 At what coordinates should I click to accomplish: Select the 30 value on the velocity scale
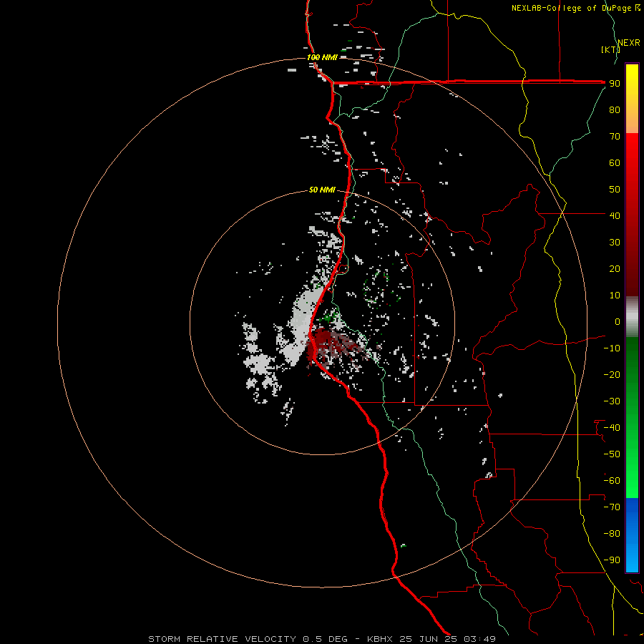click(x=615, y=243)
